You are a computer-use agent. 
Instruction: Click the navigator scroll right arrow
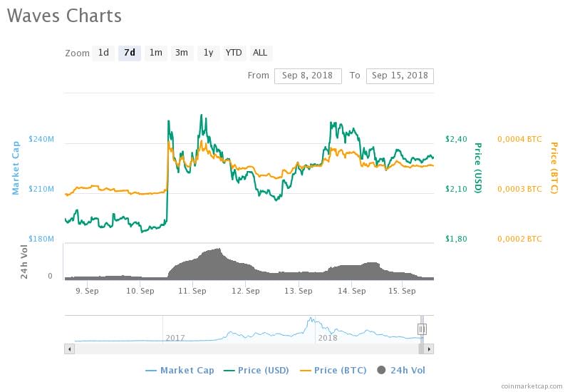click(x=429, y=349)
